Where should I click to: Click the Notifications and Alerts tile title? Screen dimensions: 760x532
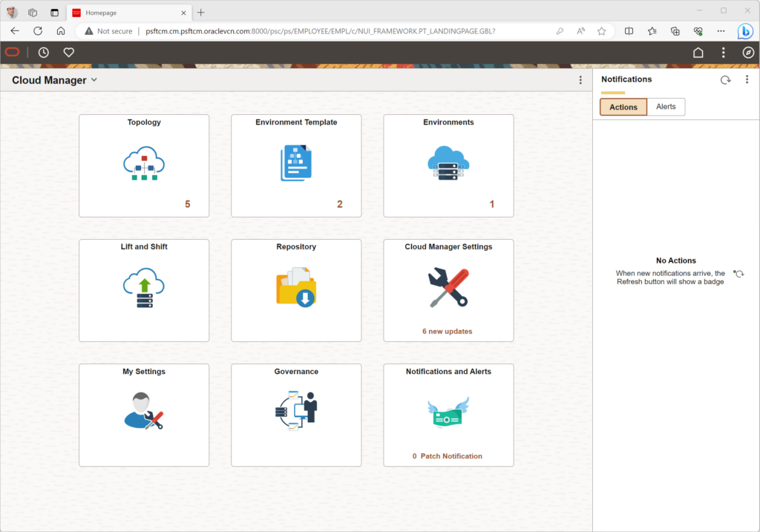448,372
